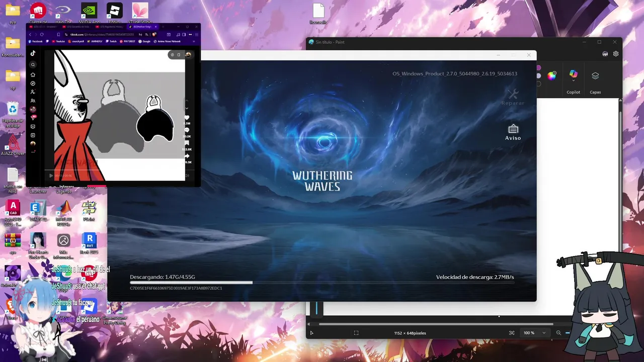Viewport: 644px width, 362px height.
Task: Select ETABS 22 desktop shortcut
Action: click(x=38, y=211)
